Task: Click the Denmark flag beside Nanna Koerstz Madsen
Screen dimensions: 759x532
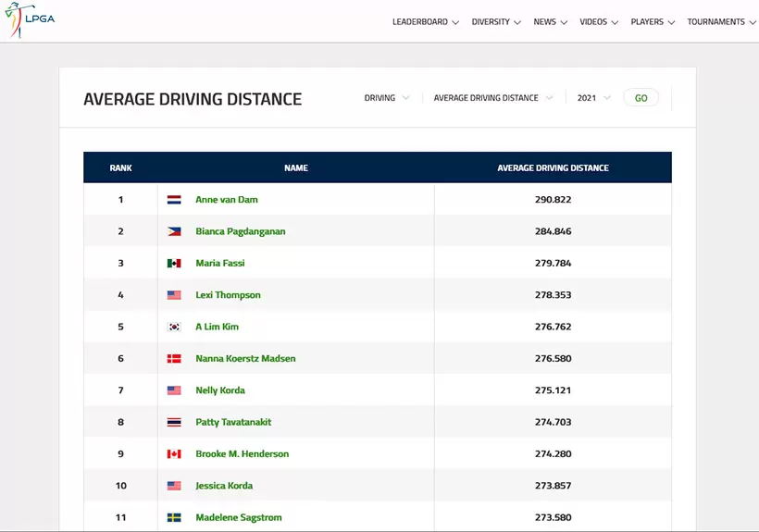Action: click(x=174, y=359)
